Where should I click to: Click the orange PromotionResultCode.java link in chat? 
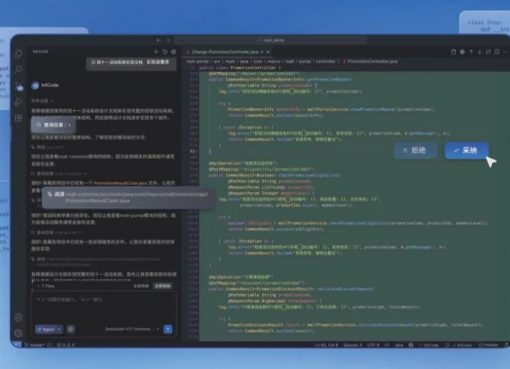coord(120,183)
